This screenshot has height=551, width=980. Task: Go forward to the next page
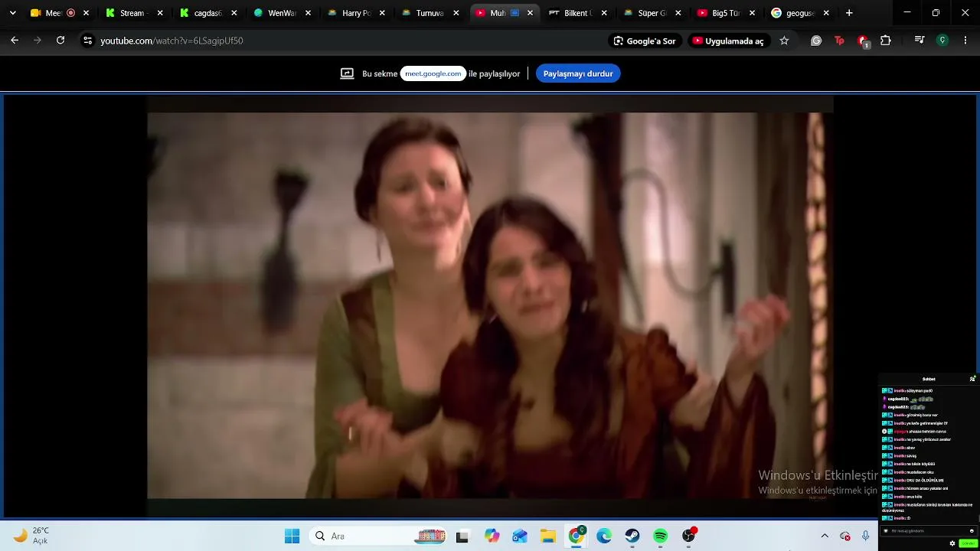(x=38, y=41)
